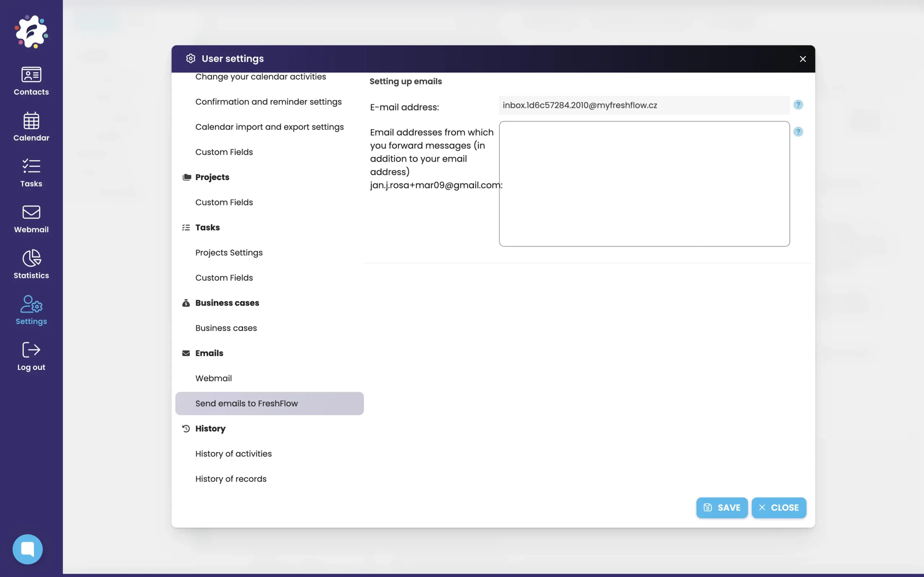924x577 pixels.
Task: Go to the Tasks sidebar icon
Action: (x=31, y=172)
